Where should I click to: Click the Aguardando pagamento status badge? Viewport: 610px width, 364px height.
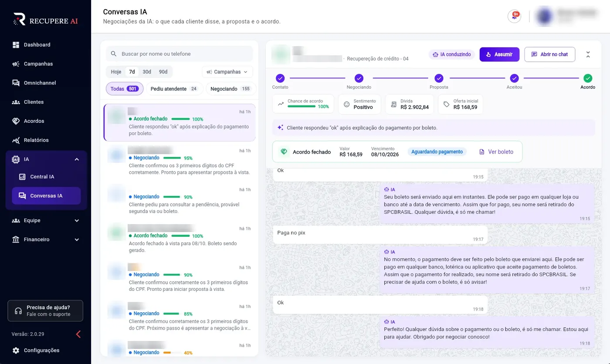coord(437,152)
